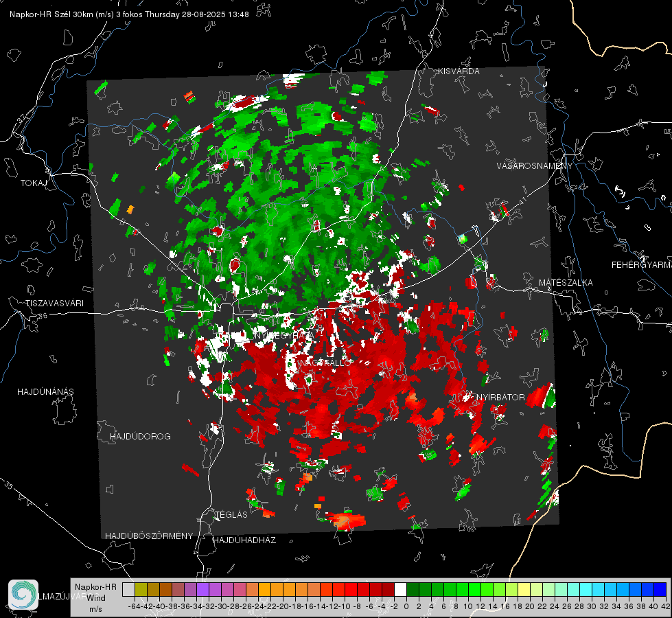Select the HAJDÚNÁNÁS town label

(x=45, y=391)
